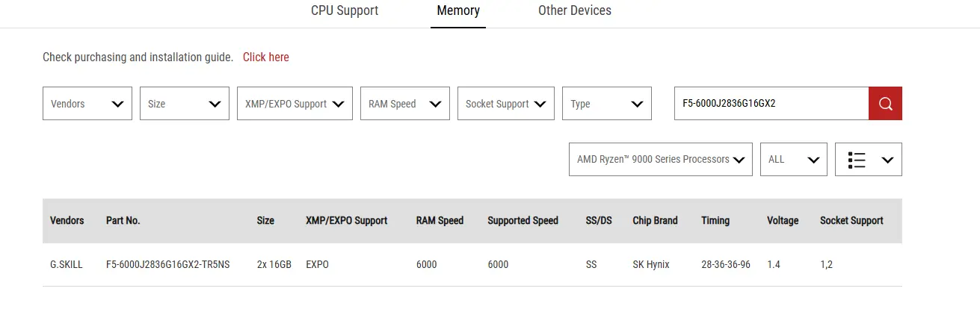980x315 pixels.
Task: Switch to the CPU Support tab
Action: pyautogui.click(x=345, y=10)
